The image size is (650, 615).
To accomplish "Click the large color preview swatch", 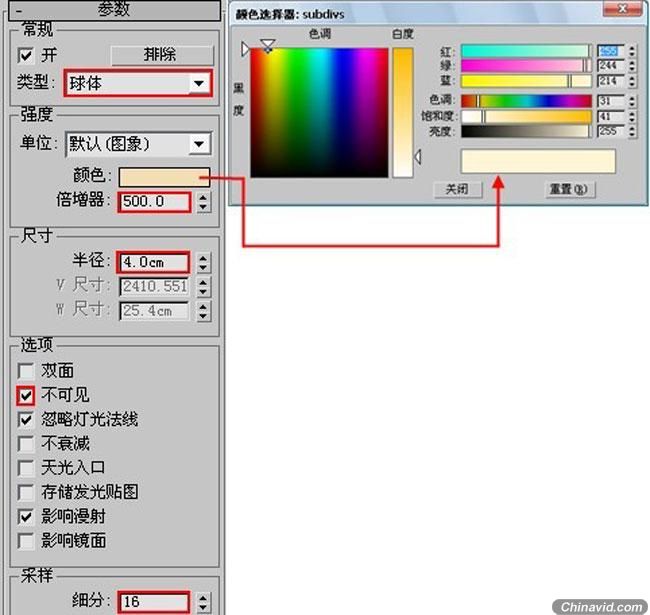I will click(538, 161).
